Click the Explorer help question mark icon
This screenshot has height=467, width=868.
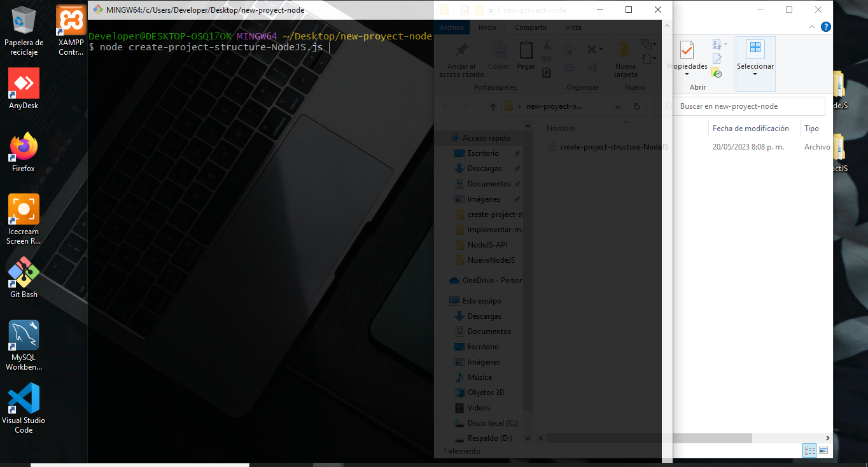825,27
